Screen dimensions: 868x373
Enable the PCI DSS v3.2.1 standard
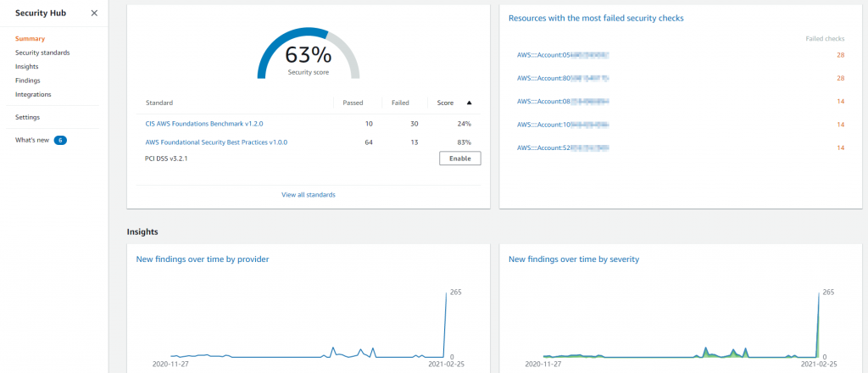pos(460,159)
